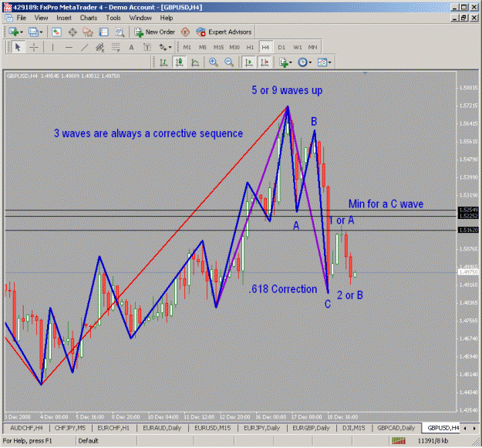Set timeframe to H1
This screenshot has width=482, height=448.
(x=250, y=47)
